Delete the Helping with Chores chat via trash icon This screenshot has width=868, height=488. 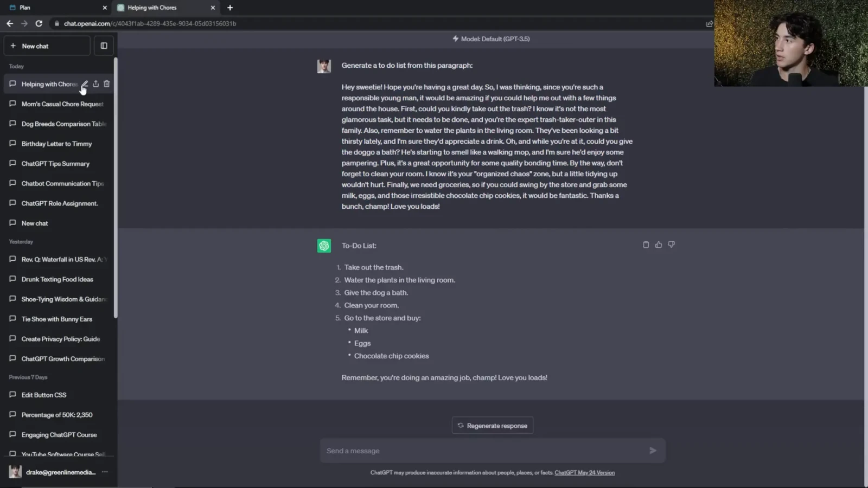click(107, 84)
